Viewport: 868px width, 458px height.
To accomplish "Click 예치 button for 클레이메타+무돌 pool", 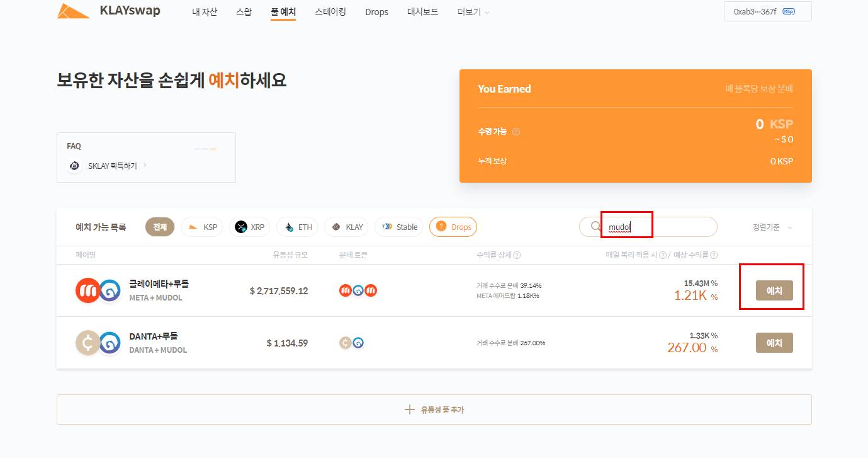I will (x=774, y=290).
